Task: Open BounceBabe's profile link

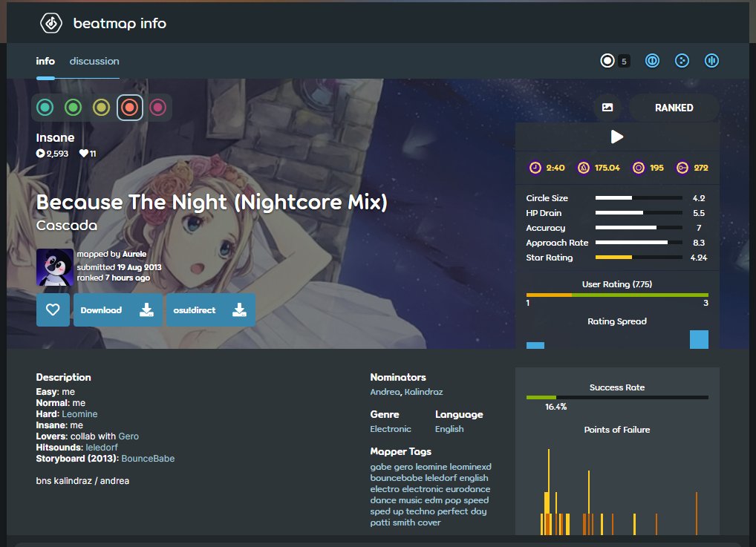Action: 148,459
